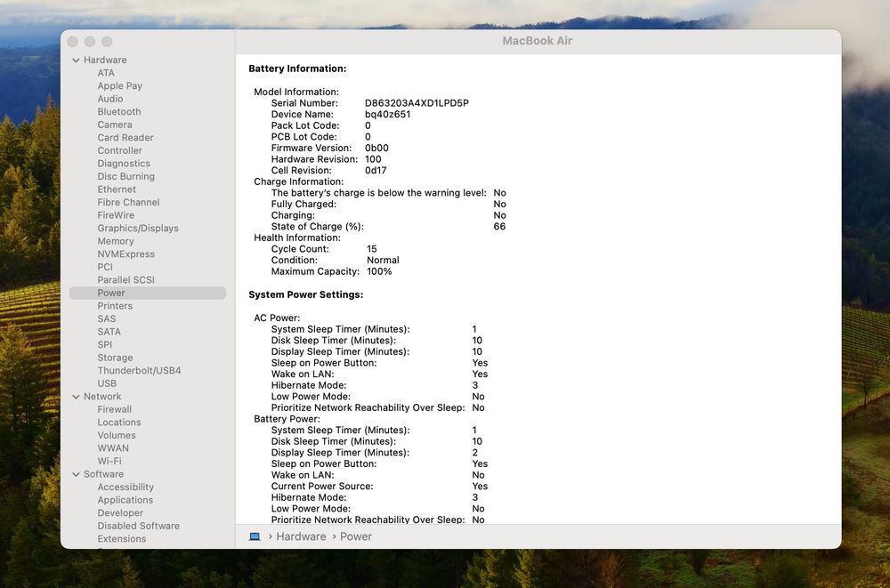The image size is (890, 588).
Task: Select Accessibility under Software
Action: [x=125, y=487]
